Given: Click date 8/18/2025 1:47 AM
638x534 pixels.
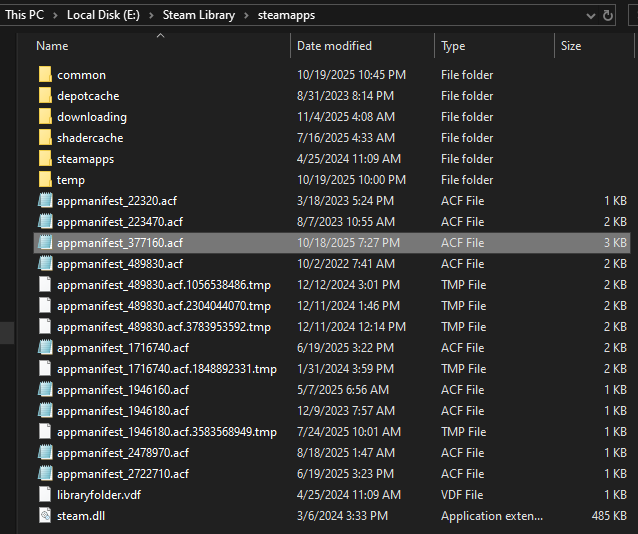Looking at the screenshot, I should point(346,453).
